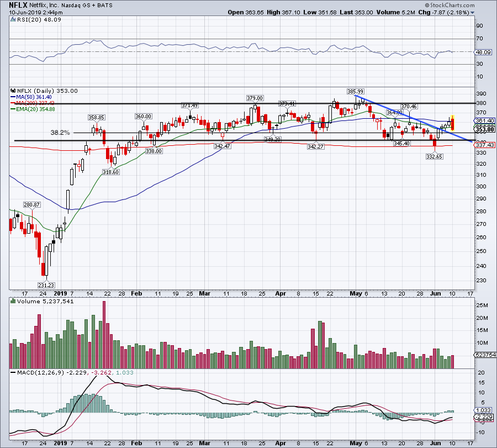Click the 38.2% retracement label
This screenshot has width=497, height=448.
pos(60,133)
